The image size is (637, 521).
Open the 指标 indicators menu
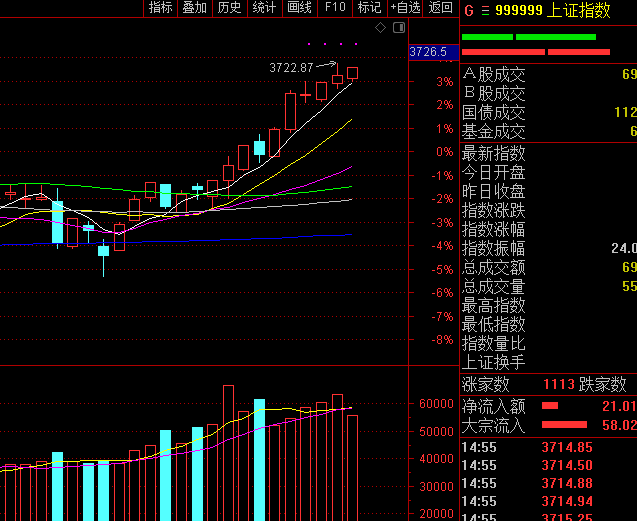(160, 8)
